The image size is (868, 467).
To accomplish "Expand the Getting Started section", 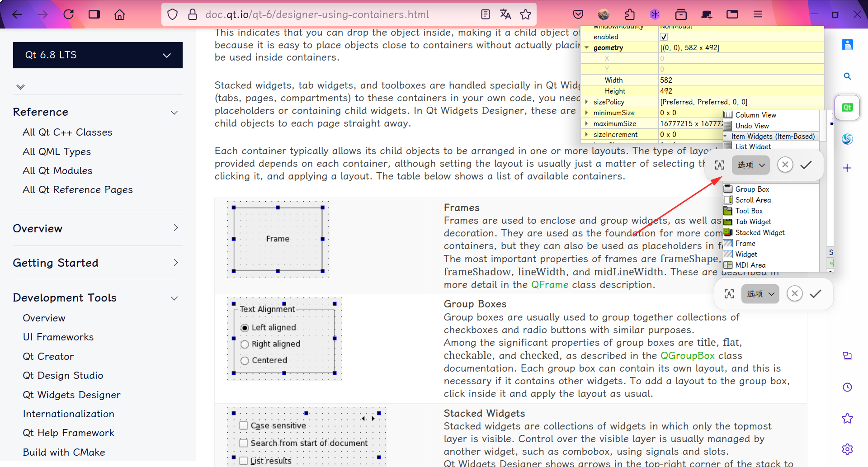I will [176, 262].
